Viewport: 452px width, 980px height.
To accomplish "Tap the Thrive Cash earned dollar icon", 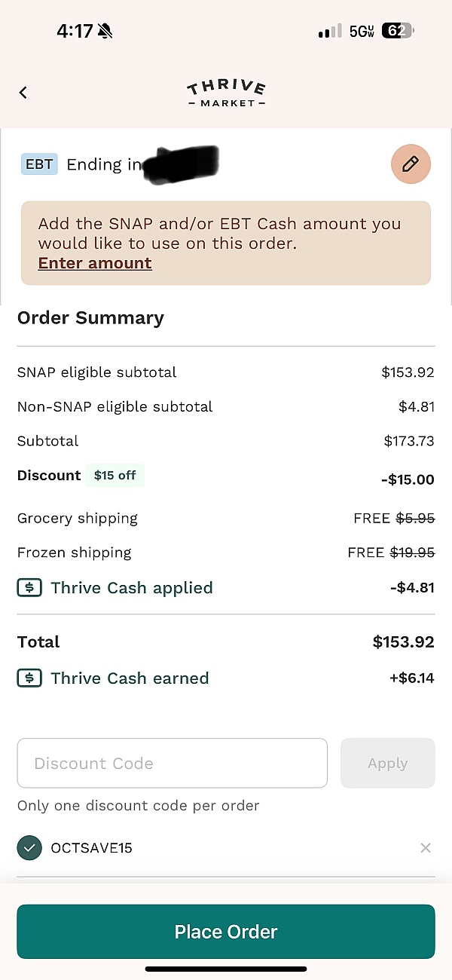I will coord(29,678).
